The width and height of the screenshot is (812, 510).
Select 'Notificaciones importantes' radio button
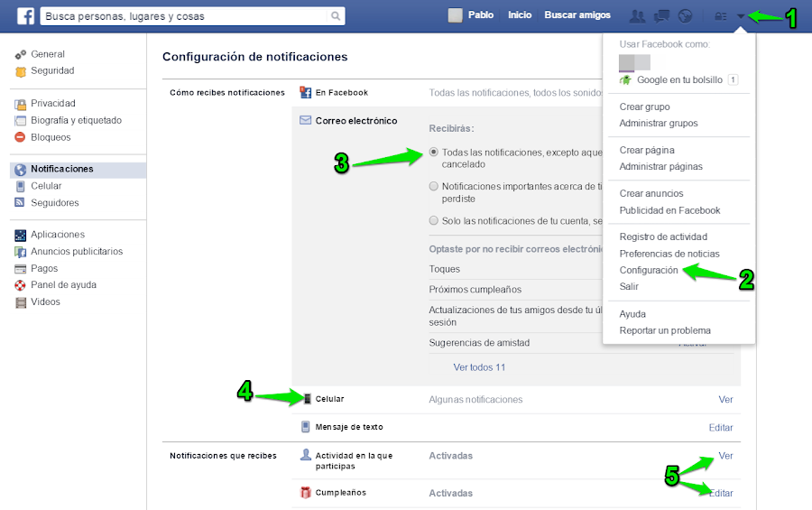434,186
